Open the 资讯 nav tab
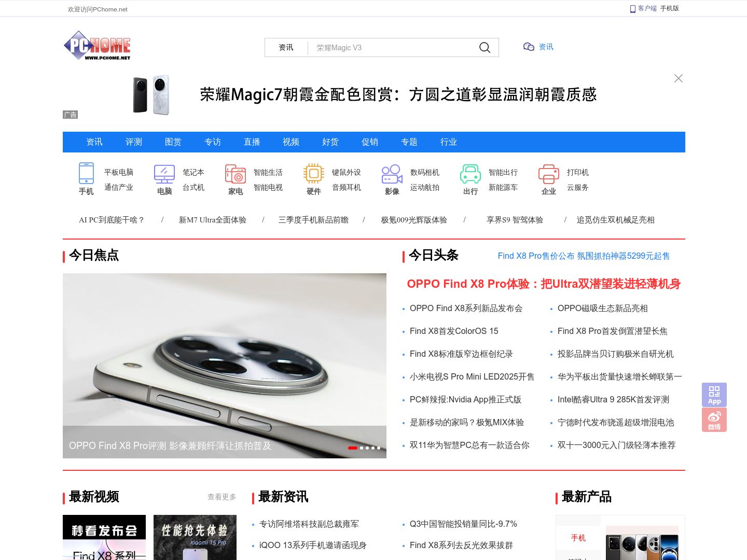 coord(94,142)
